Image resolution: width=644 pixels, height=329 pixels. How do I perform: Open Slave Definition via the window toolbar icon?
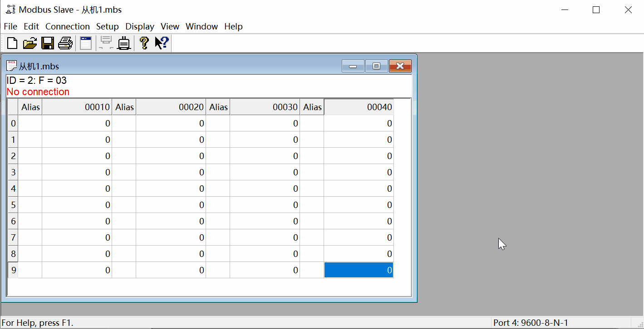(x=86, y=43)
